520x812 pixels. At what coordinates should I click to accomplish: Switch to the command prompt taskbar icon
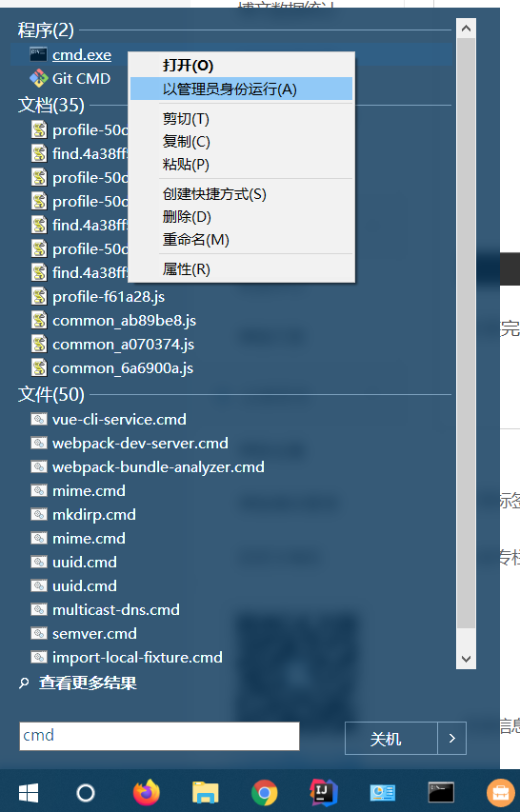[x=441, y=792]
